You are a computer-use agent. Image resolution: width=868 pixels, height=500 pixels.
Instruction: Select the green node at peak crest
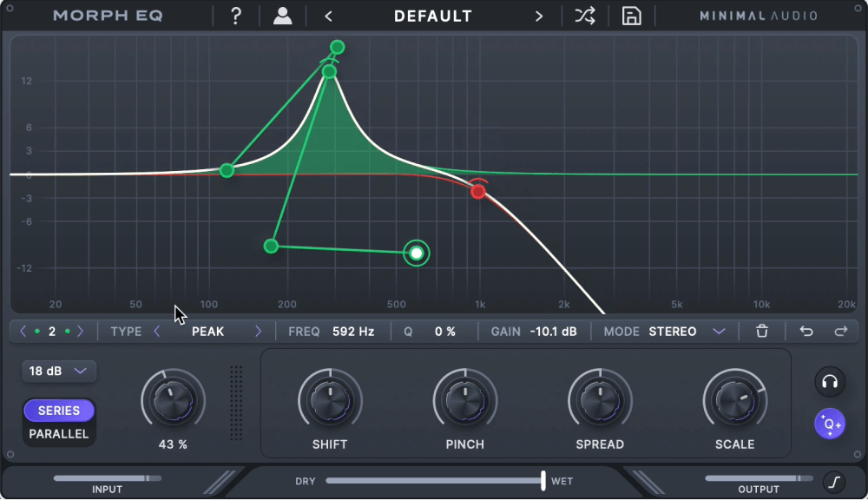(329, 71)
